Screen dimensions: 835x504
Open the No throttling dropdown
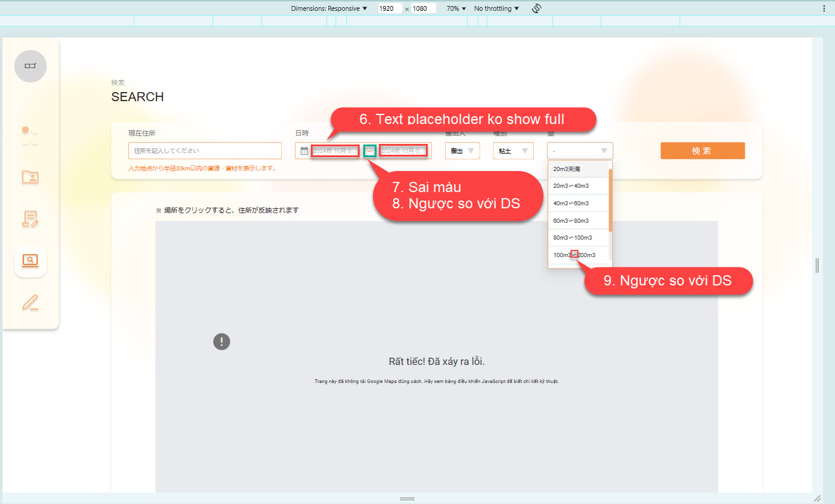(x=496, y=8)
